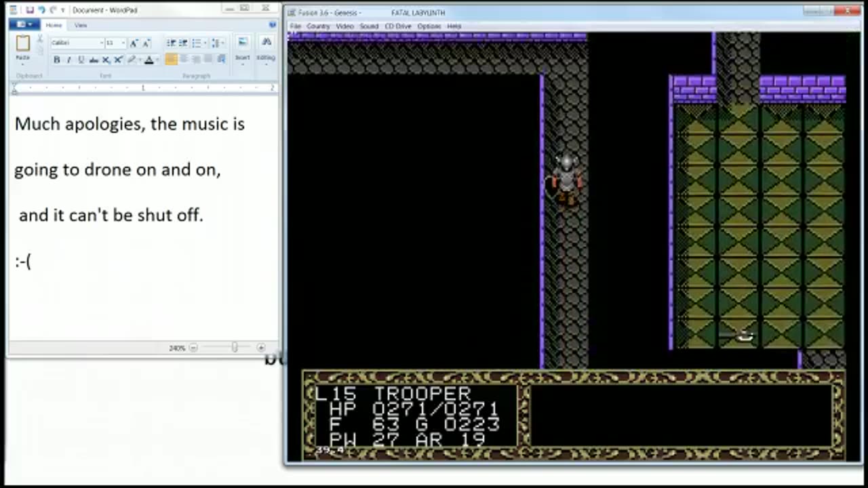Click the text highlight color marker icon
The height and width of the screenshot is (488, 868).
(132, 60)
